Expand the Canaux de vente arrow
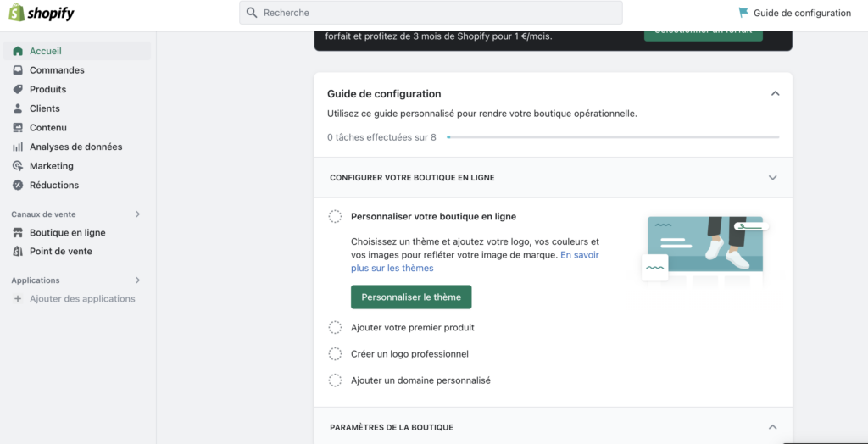Viewport: 868px width, 444px height. (137, 214)
